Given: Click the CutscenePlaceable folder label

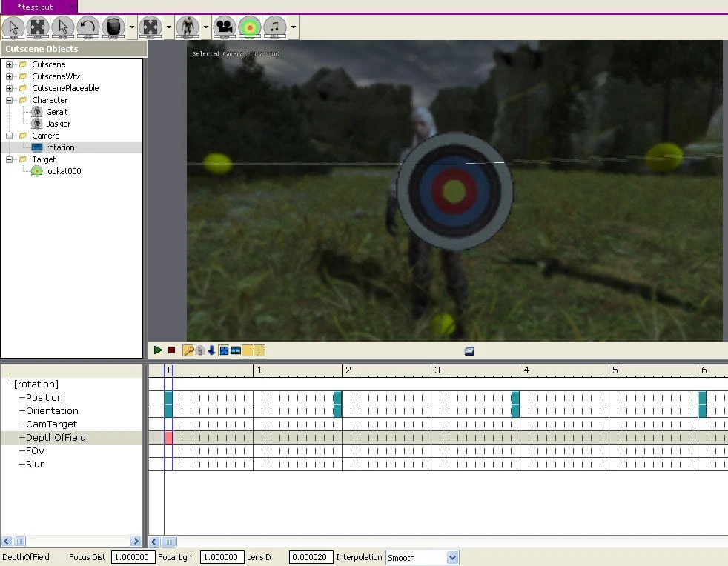Looking at the screenshot, I should click(x=65, y=88).
